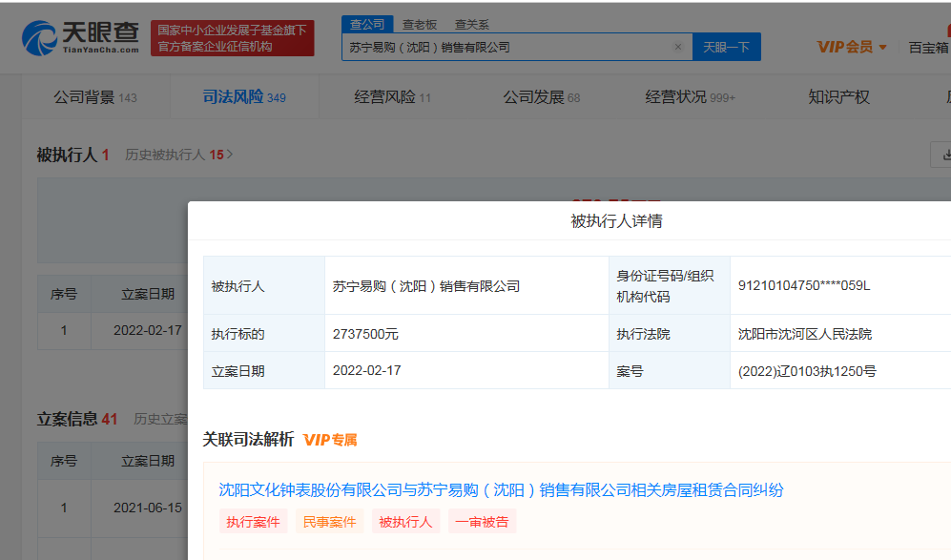Click 2021-06-15 cell in 立案信息 table

148,508
